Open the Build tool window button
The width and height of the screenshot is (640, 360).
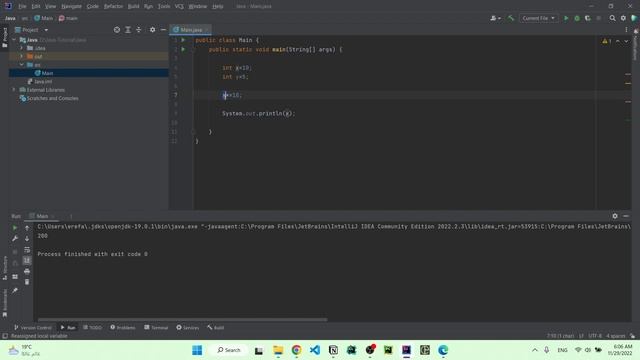tap(216, 328)
